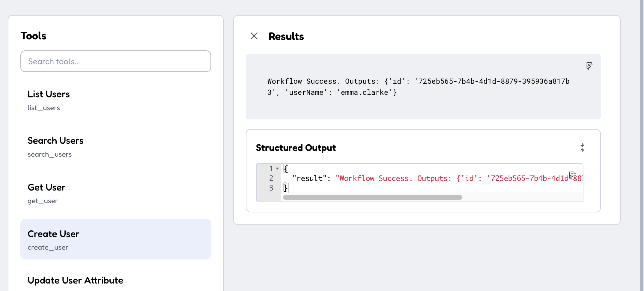Screen dimensions: 644x291
Task: Click the create_user identifier text
Action: click(x=48, y=247)
